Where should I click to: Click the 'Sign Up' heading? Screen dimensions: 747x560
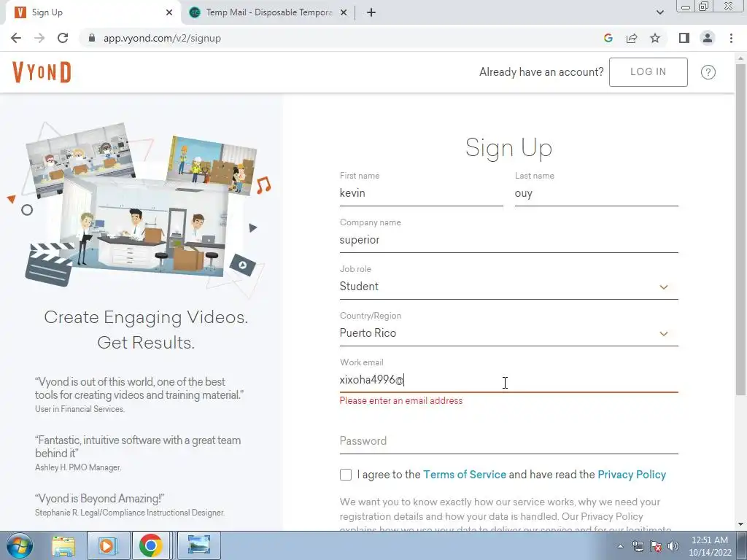(x=508, y=147)
